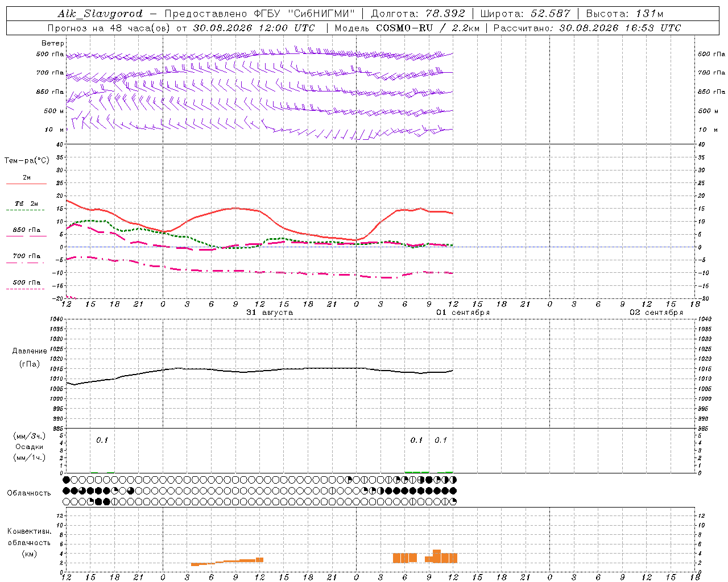The height and width of the screenshot is (582, 728).
Task: Click the first filled cloudiness circle in top row
Action: 66,480
